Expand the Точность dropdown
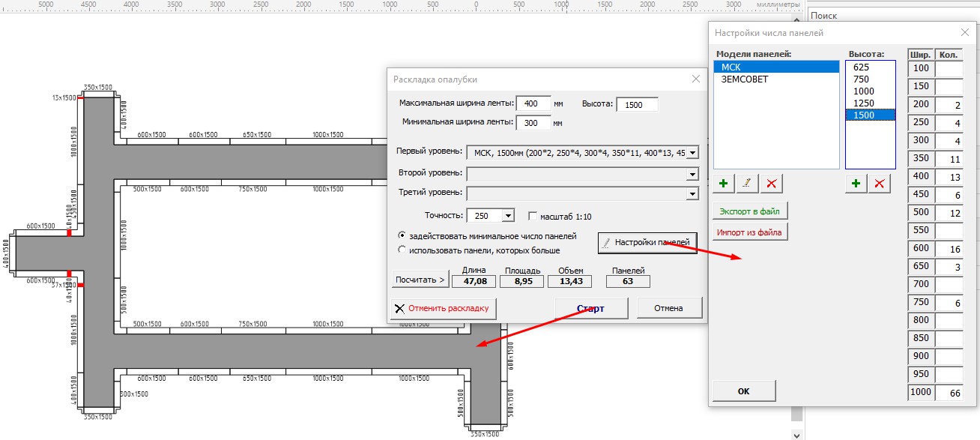 (508, 216)
